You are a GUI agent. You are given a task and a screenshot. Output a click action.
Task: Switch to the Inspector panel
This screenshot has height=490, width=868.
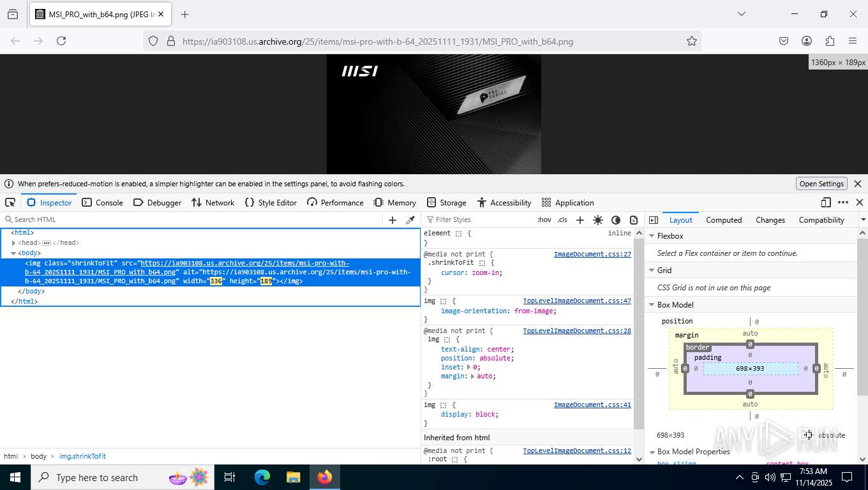coord(49,202)
